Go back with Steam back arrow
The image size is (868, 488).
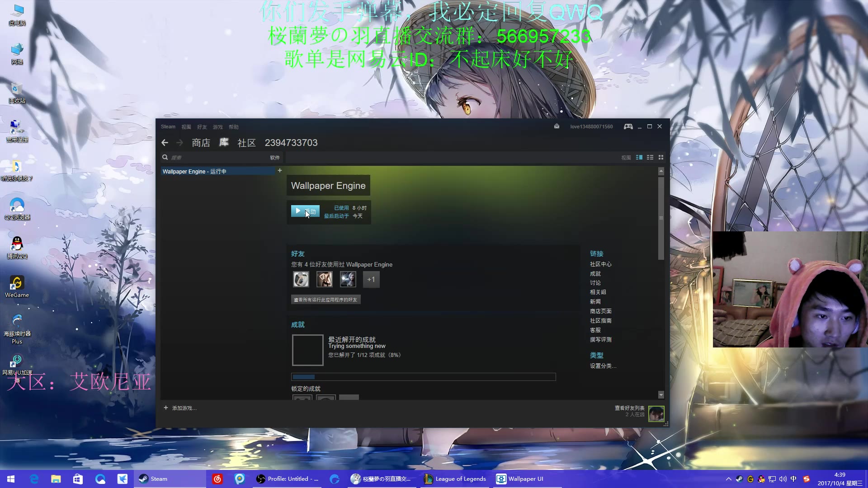click(x=165, y=143)
